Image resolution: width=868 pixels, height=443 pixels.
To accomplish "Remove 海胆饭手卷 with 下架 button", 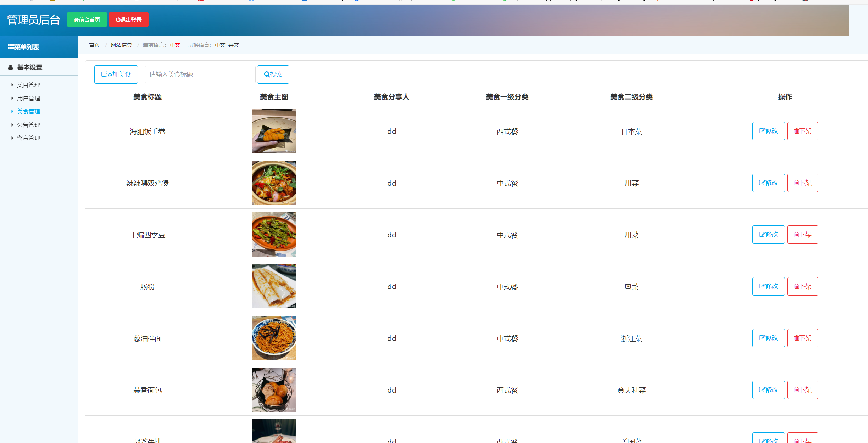I will coord(803,131).
